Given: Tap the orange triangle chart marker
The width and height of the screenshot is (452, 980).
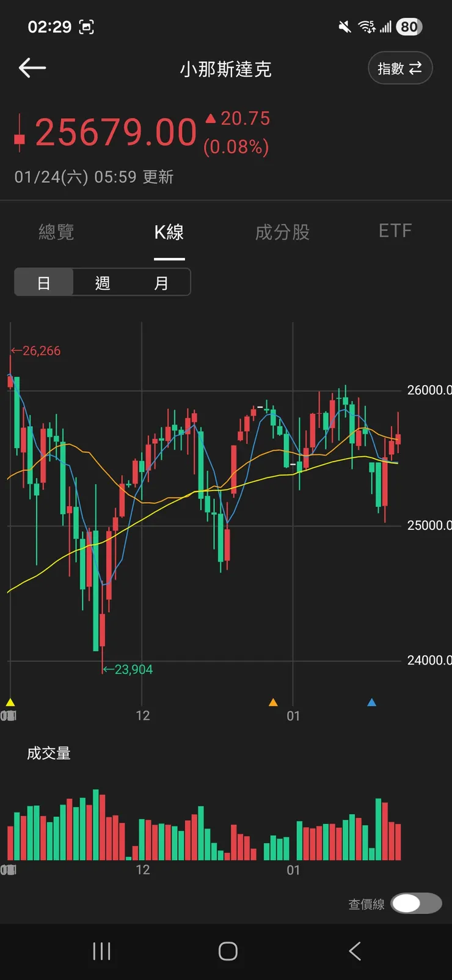Looking at the screenshot, I should click(x=273, y=702).
